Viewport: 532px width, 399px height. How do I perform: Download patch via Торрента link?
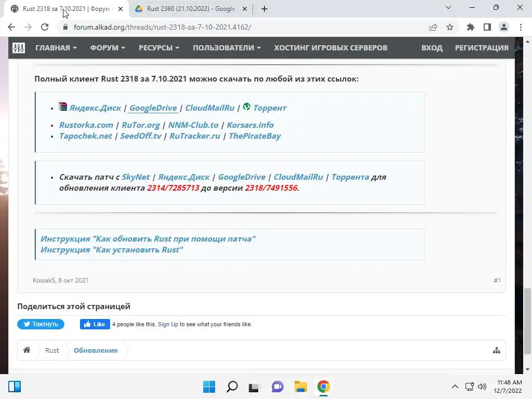tap(350, 177)
